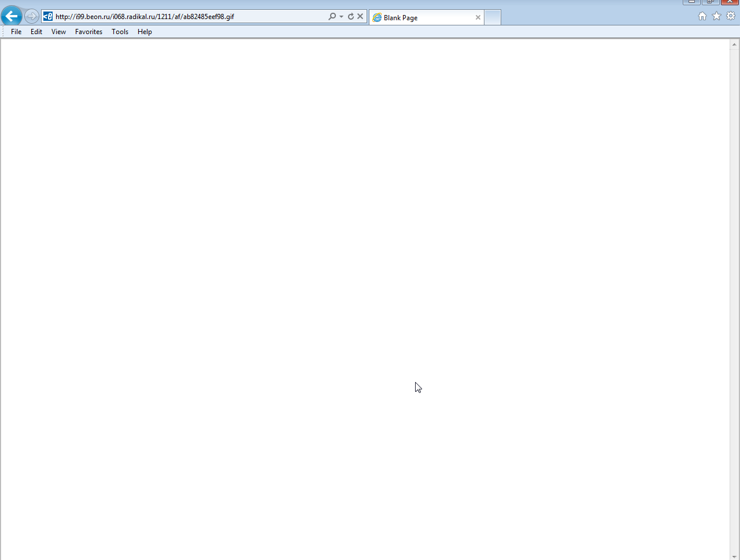Open the Favorites menu
Viewport: 740px width, 560px height.
[88, 32]
